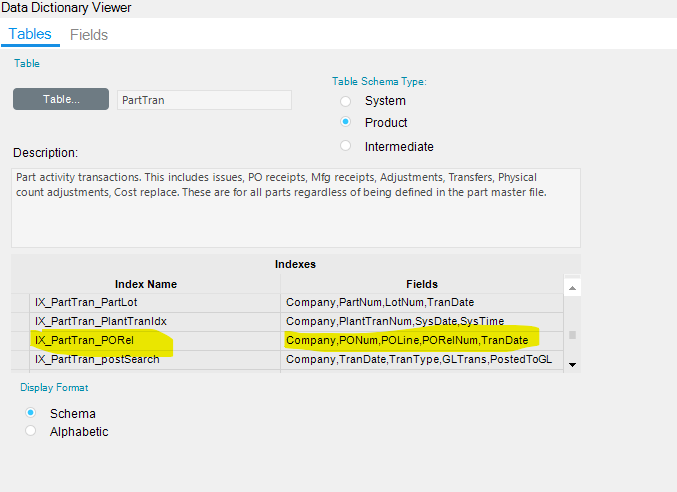Click the row selector beside IX_PartTran_postSearch
The image size is (677, 492).
click(20, 360)
